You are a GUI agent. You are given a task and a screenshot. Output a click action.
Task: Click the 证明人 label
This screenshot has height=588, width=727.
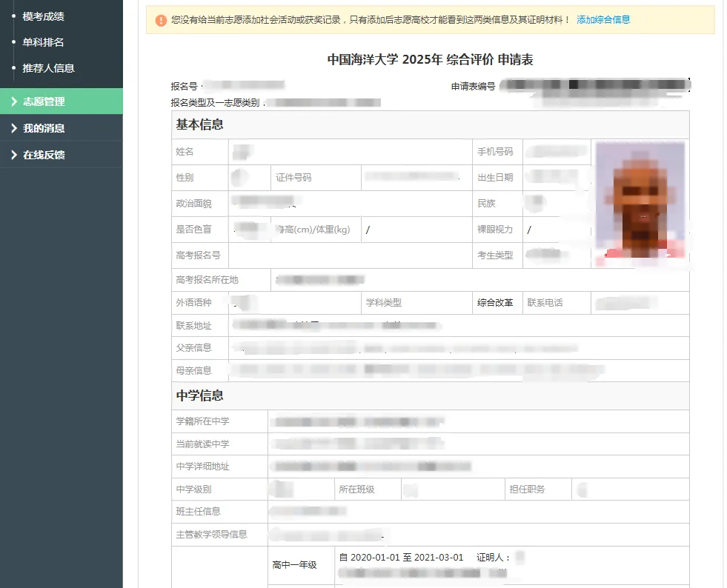click(493, 558)
